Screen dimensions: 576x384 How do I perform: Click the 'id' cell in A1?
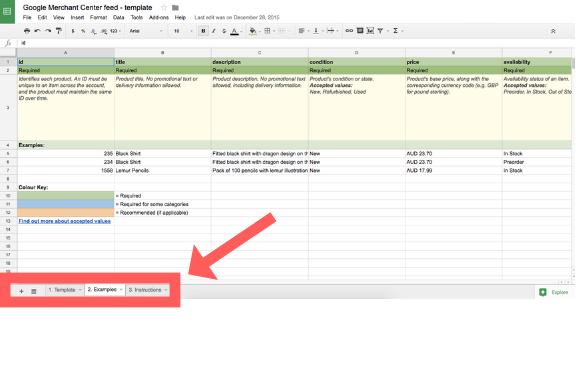[x=66, y=62]
